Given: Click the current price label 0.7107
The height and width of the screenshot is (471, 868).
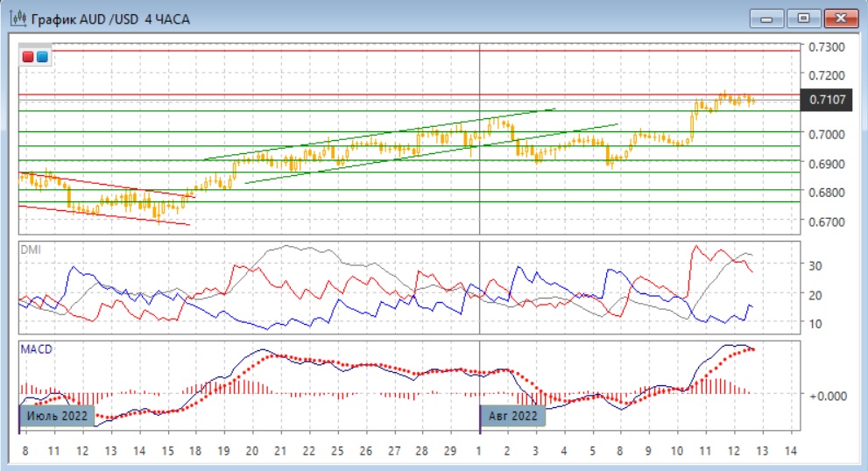Looking at the screenshot, I should point(827,100).
